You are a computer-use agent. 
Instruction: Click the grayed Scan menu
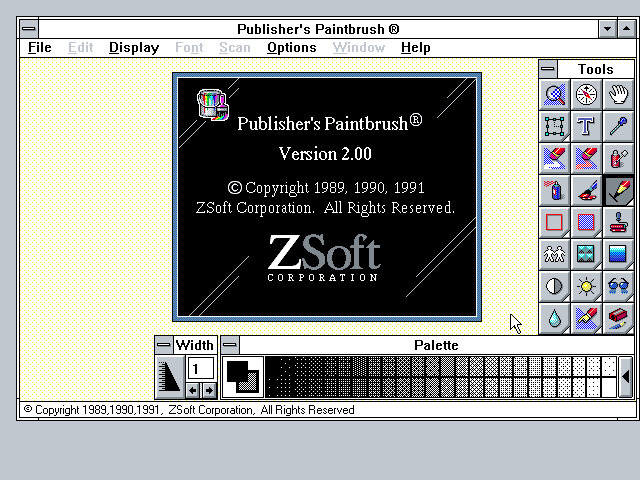pyautogui.click(x=235, y=48)
